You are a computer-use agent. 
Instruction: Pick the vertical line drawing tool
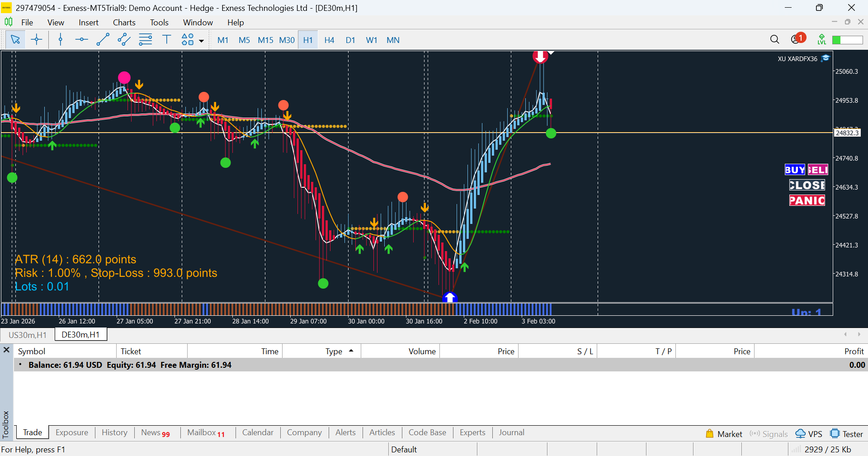point(60,40)
